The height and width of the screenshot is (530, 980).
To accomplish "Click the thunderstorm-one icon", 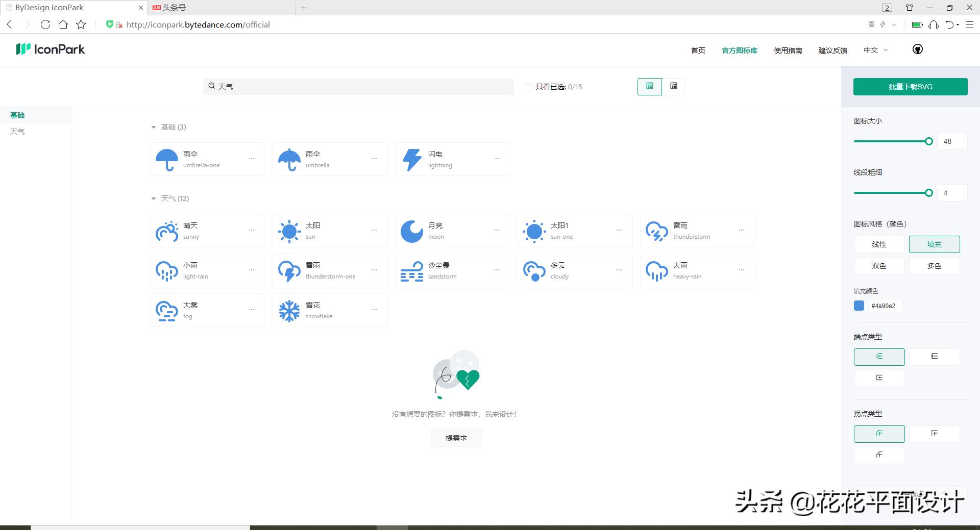I will tap(289, 271).
